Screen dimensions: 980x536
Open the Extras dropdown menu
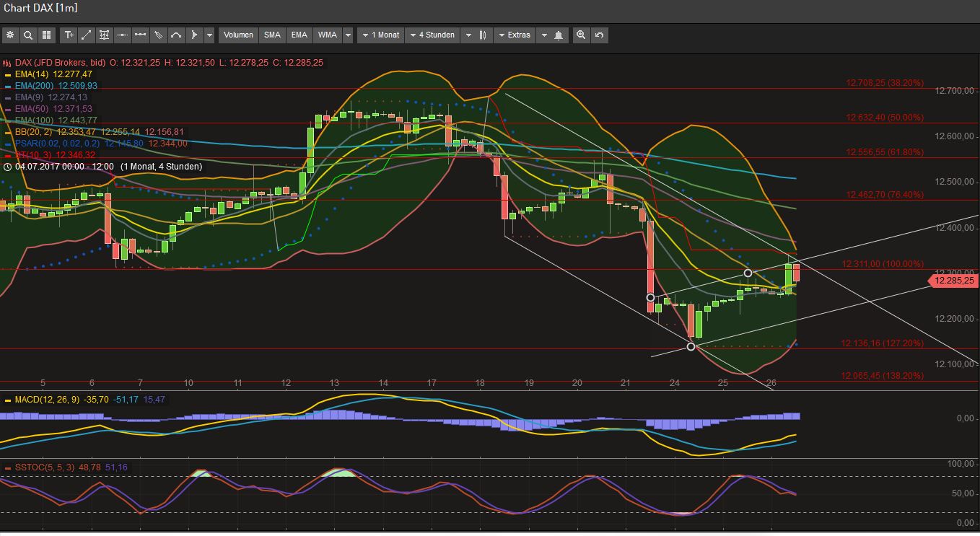point(515,35)
